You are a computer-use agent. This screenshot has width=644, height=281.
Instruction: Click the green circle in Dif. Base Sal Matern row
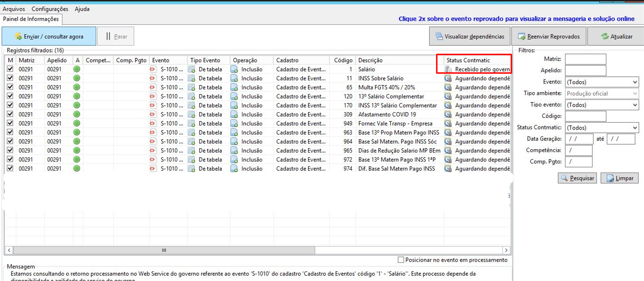(76, 169)
